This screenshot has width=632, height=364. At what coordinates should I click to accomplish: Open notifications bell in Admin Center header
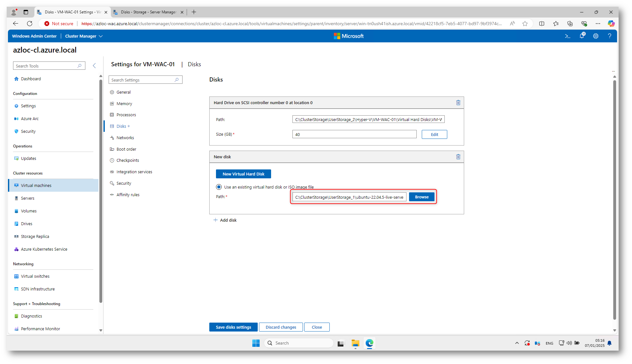pyautogui.click(x=582, y=36)
